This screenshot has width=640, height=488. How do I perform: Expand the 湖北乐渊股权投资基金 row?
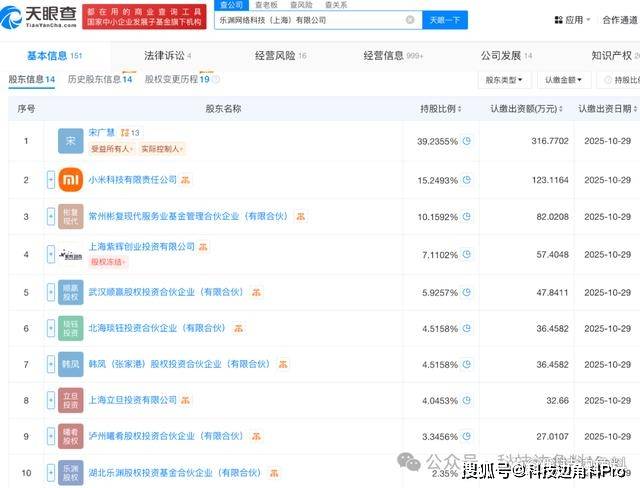pyautogui.click(x=51, y=472)
